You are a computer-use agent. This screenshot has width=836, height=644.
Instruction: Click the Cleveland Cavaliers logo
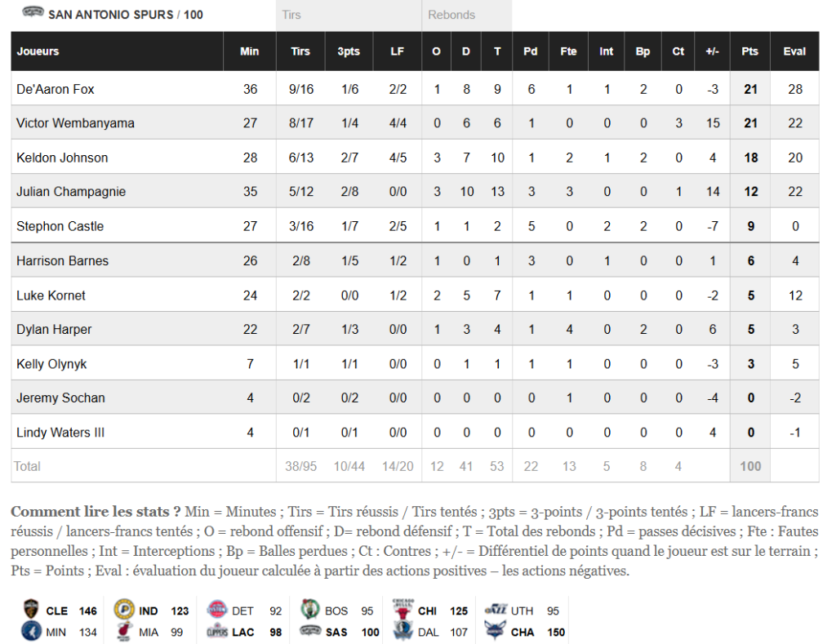point(31,610)
